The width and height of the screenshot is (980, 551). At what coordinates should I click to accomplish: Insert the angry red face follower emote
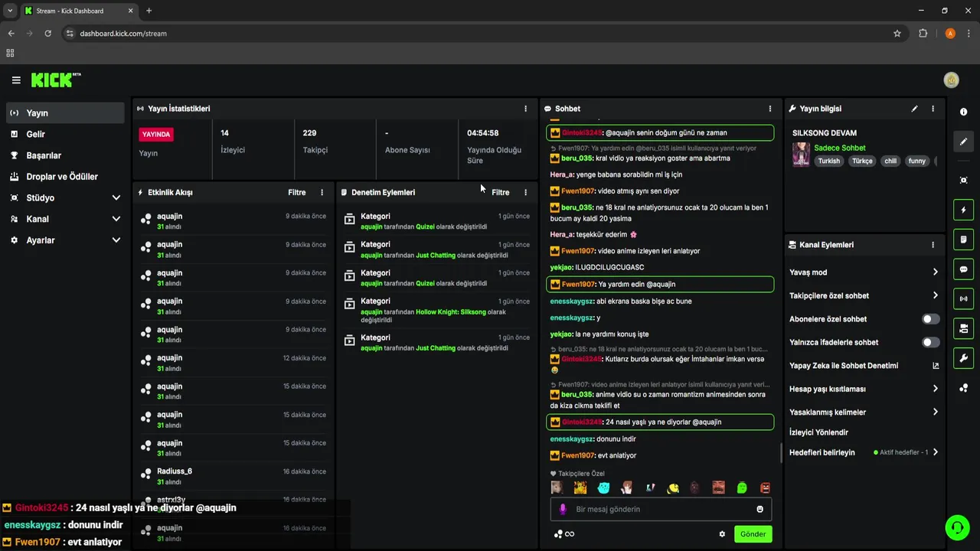click(x=765, y=487)
